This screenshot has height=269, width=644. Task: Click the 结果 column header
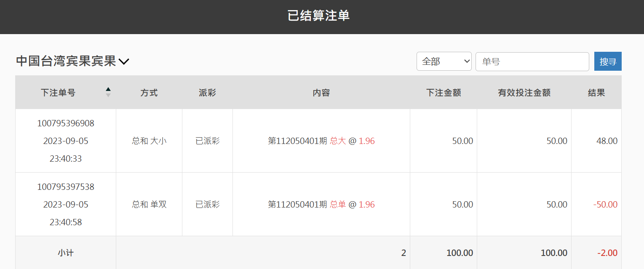(596, 93)
